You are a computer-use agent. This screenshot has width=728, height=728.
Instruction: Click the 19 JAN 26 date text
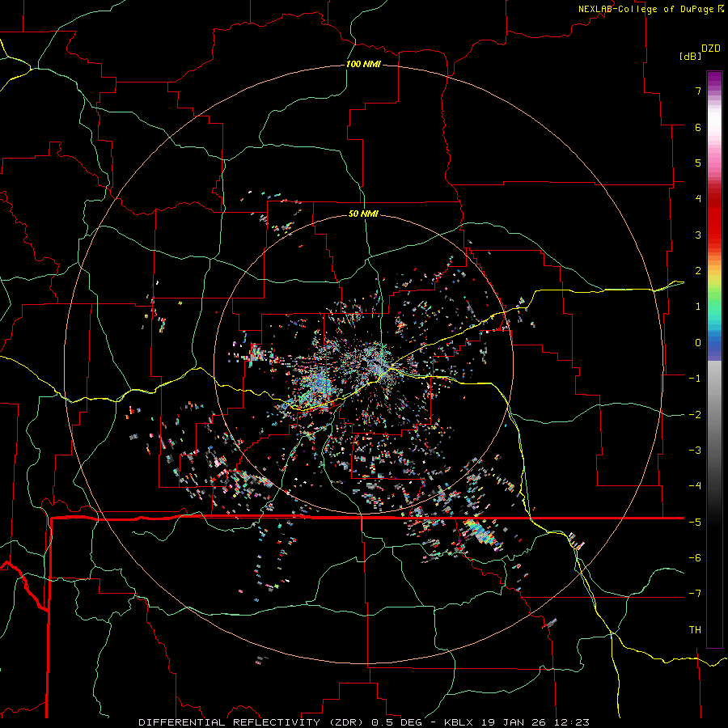[x=512, y=722]
